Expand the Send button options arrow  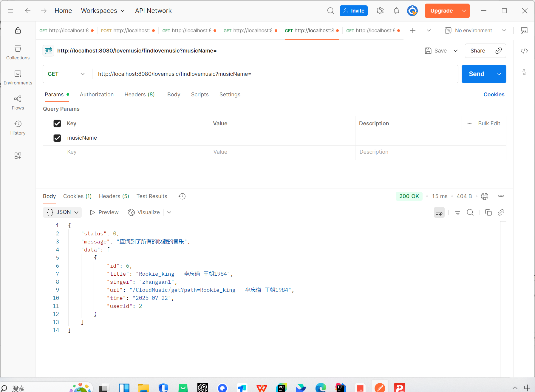point(499,74)
